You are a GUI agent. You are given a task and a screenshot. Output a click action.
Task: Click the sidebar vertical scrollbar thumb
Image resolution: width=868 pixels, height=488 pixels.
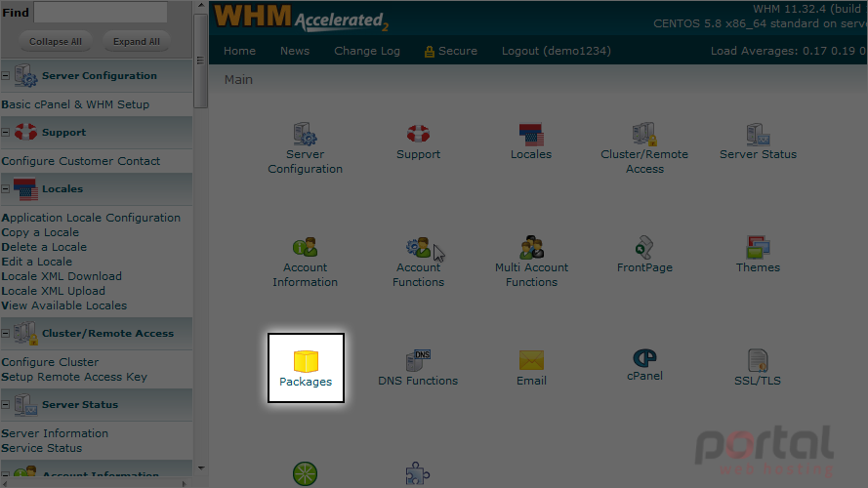click(x=200, y=61)
